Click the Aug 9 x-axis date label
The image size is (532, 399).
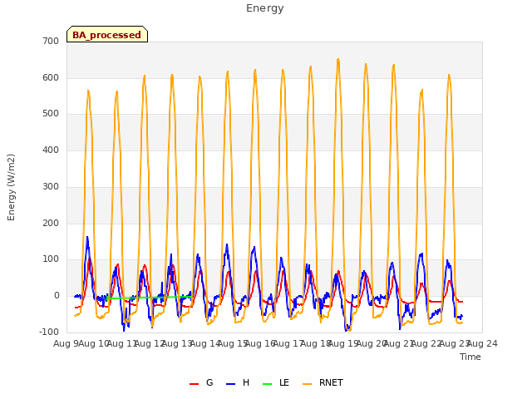(66, 344)
